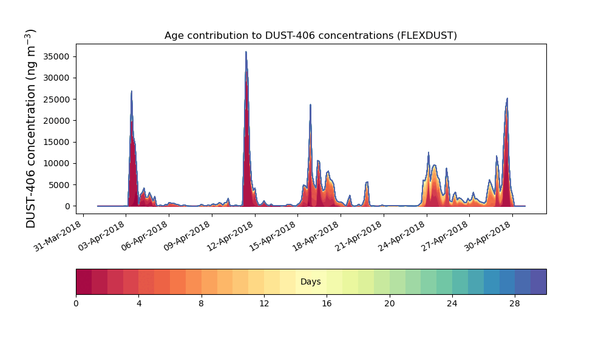Click the colorbar tick label 12
This screenshot has height=364, width=607.
(264, 304)
